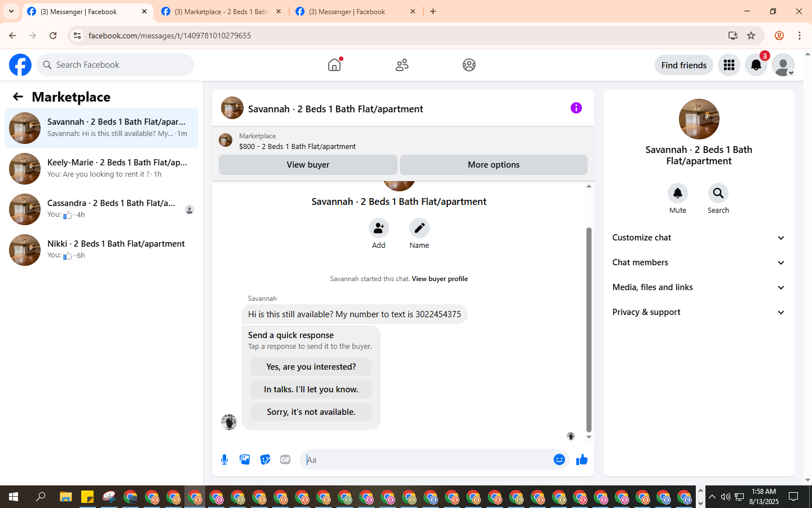Open conversation information purple icon

576,108
